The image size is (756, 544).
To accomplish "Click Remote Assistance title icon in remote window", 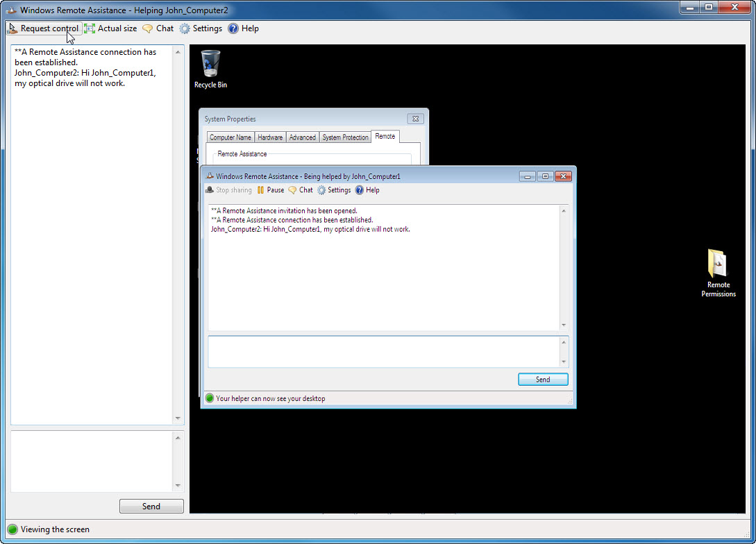I will (210, 176).
